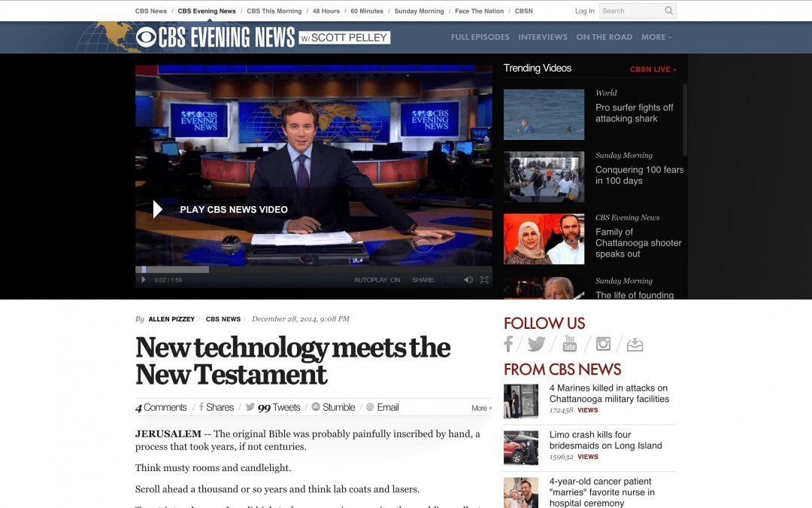
Task: Mute the video with speaker icon
Action: click(468, 280)
